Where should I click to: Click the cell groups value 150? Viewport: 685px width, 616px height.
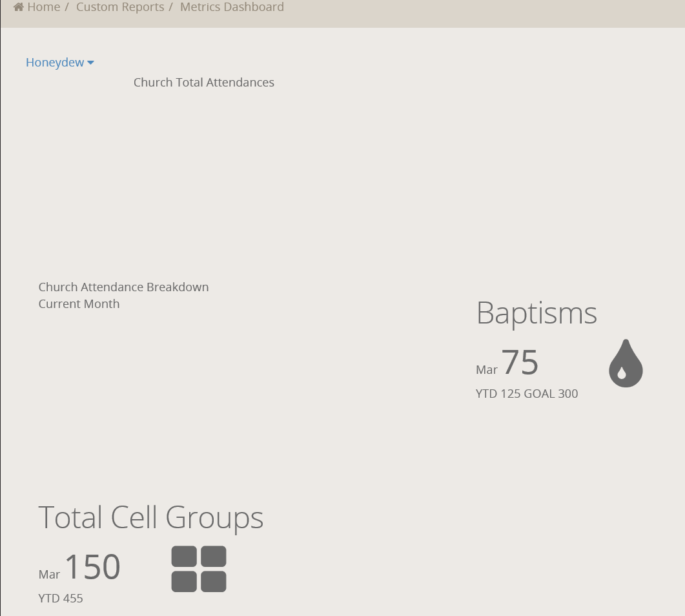(92, 567)
